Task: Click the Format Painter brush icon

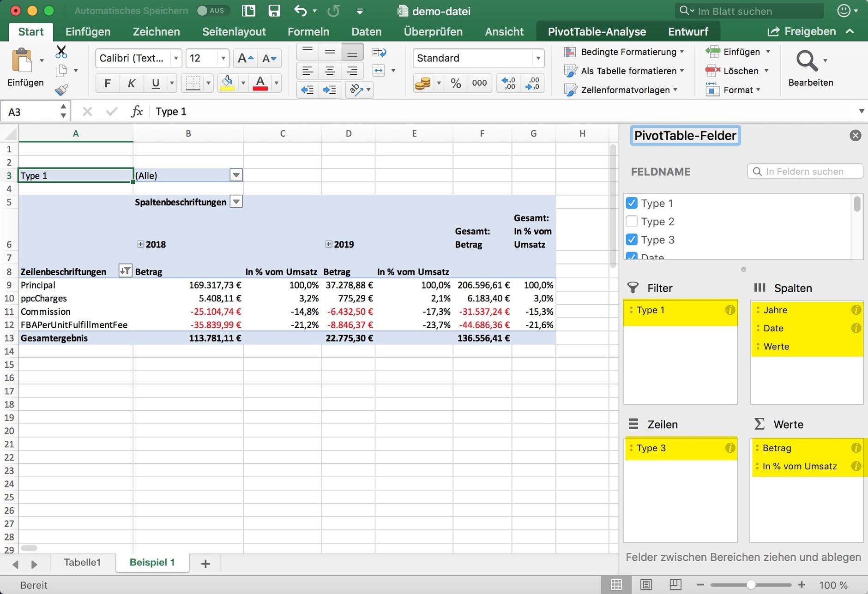Action: (61, 90)
